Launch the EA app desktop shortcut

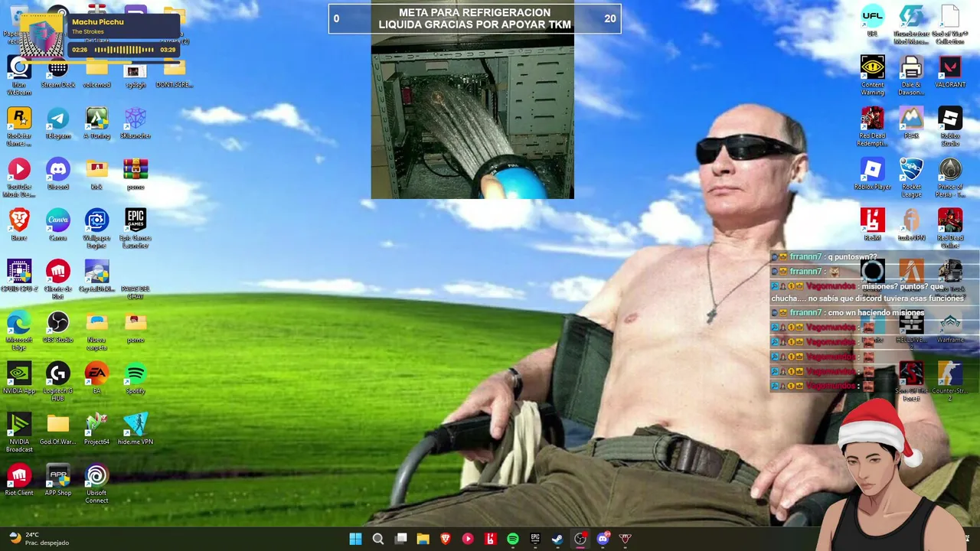pos(96,379)
